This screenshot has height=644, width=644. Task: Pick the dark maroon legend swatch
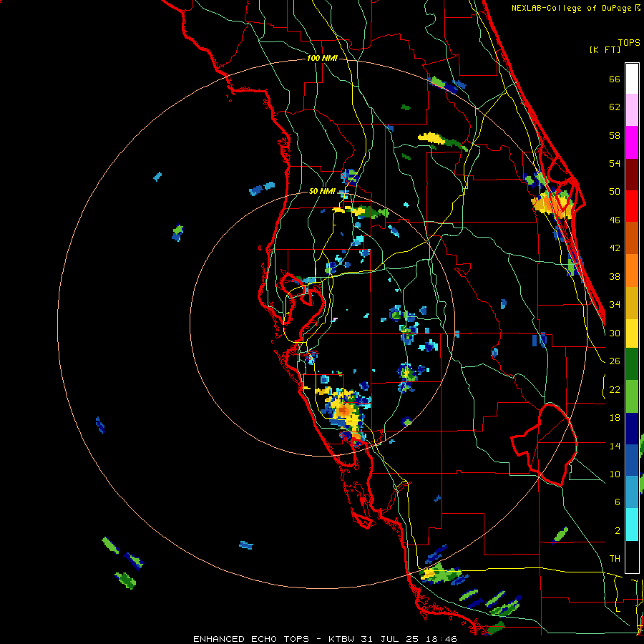[632, 174]
